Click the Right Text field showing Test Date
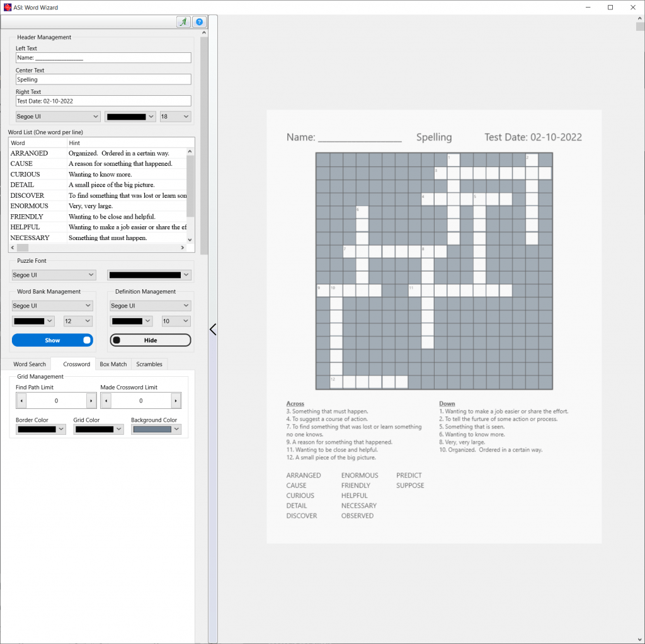 pos(103,101)
